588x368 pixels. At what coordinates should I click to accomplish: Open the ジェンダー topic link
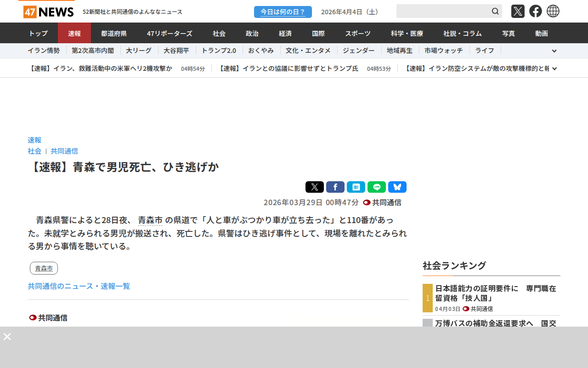pyautogui.click(x=359, y=51)
